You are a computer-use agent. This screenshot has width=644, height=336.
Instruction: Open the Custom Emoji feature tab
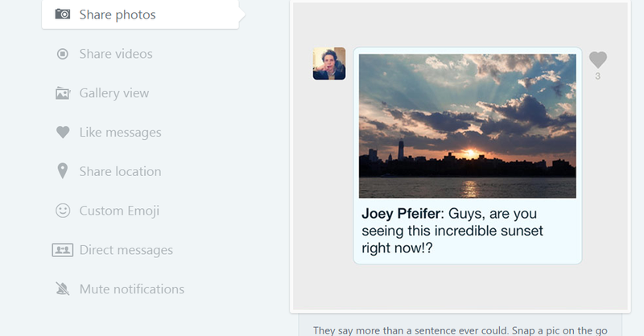point(119,211)
